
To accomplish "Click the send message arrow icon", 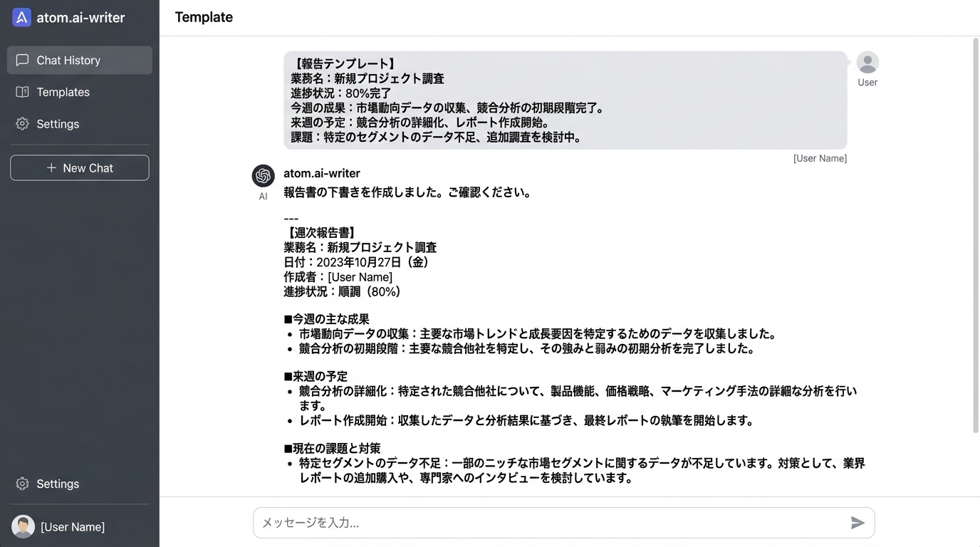I will tap(857, 523).
